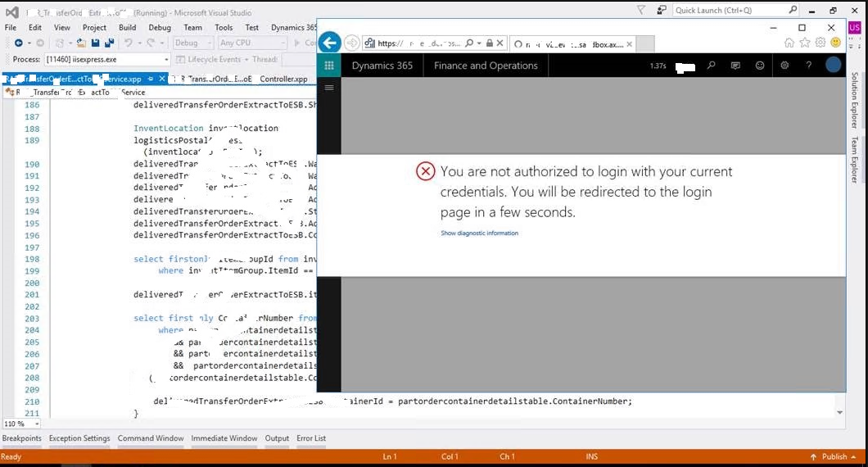Click Visual Studio Navigate Backward button
This screenshot has width=868, height=467.
(x=18, y=43)
